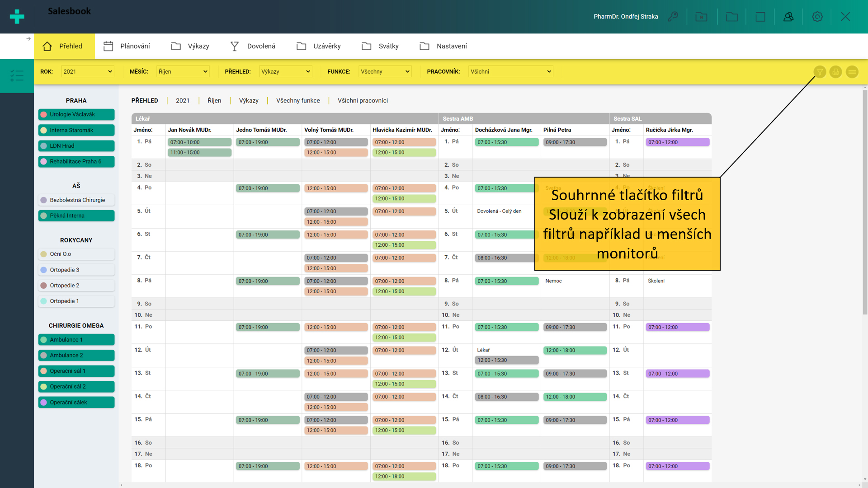The image size is (868, 488).
Task: Click Operační sálek workplace button
Action: point(76,402)
